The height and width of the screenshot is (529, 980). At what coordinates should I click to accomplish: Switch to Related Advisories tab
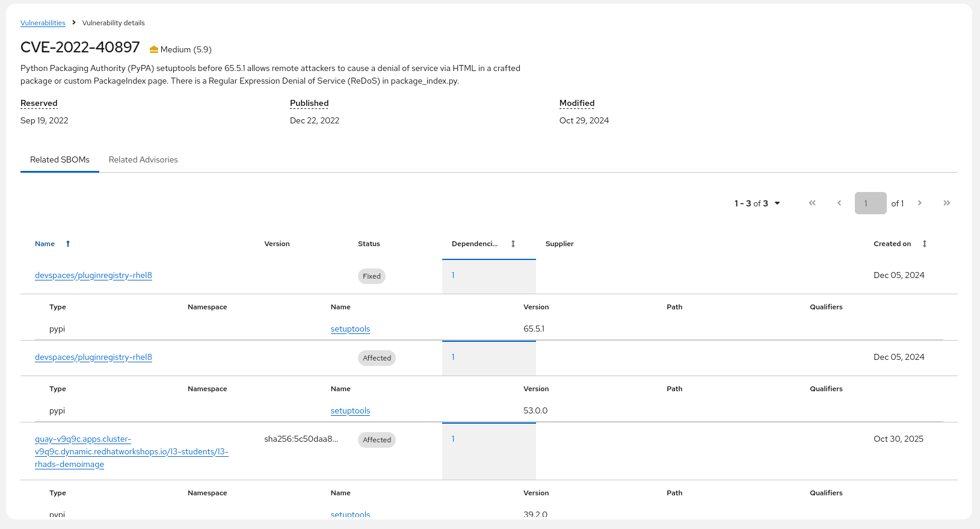click(143, 159)
